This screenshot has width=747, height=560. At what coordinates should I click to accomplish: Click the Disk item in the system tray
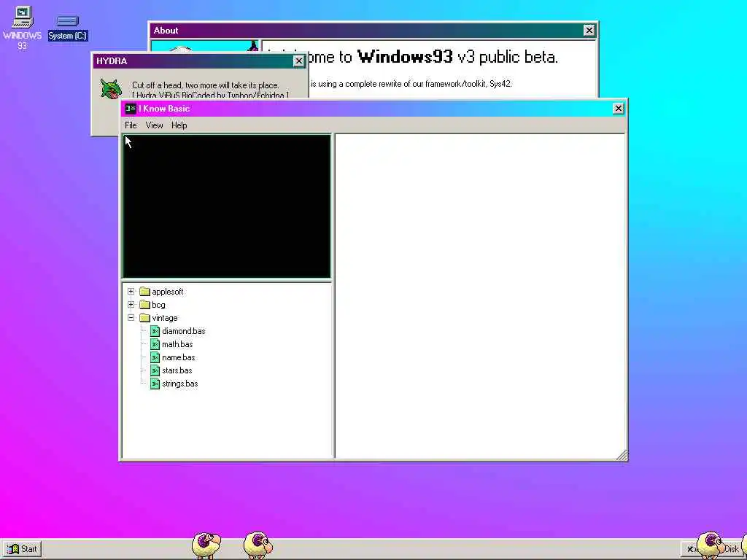click(x=732, y=549)
